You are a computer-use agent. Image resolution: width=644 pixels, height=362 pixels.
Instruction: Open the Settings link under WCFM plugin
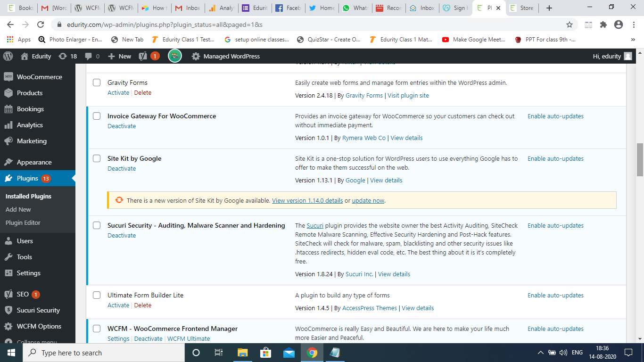(118, 339)
